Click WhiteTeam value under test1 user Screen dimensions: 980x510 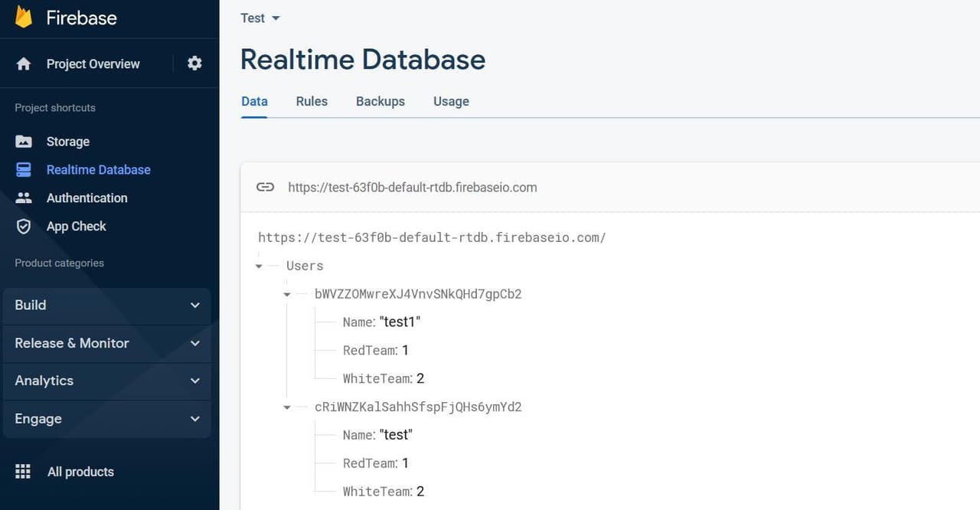tap(420, 378)
